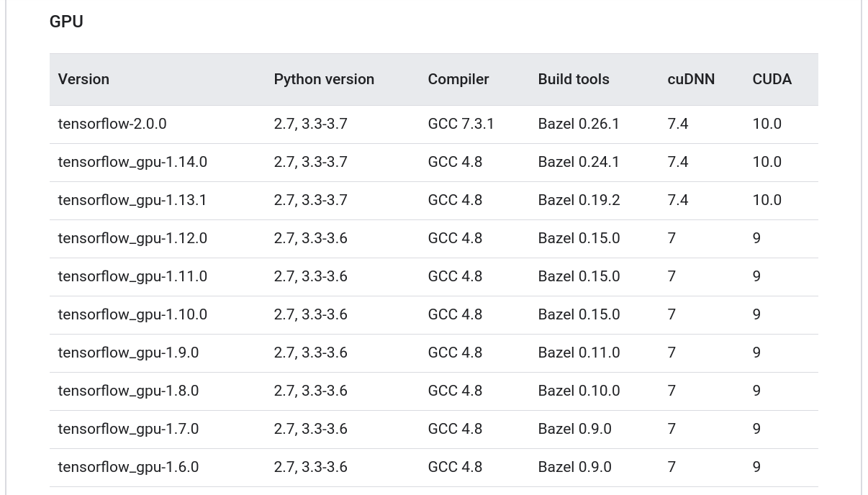868x495 pixels.
Task: Click the GCC 7.3.1 compiler cell
Action: pyautogui.click(x=461, y=124)
